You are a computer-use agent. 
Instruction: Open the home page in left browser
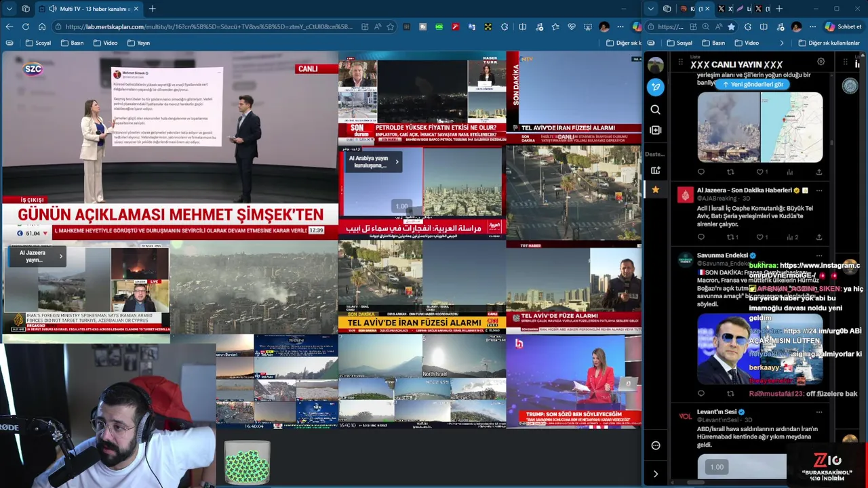point(42,26)
